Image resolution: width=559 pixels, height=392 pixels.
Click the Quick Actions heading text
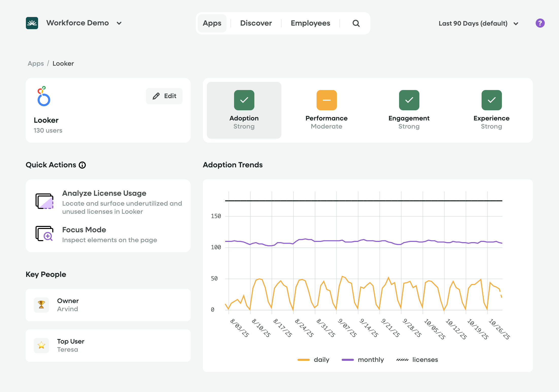(51, 165)
